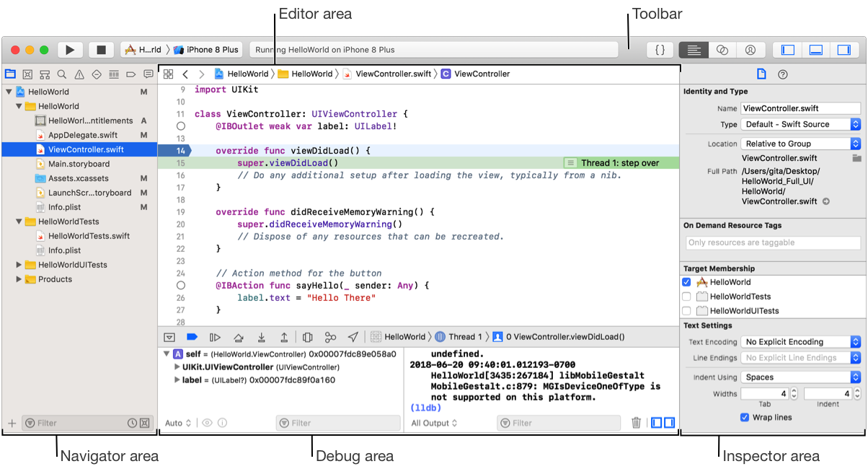
Task: Toggle the console pane button
Action: (x=669, y=423)
